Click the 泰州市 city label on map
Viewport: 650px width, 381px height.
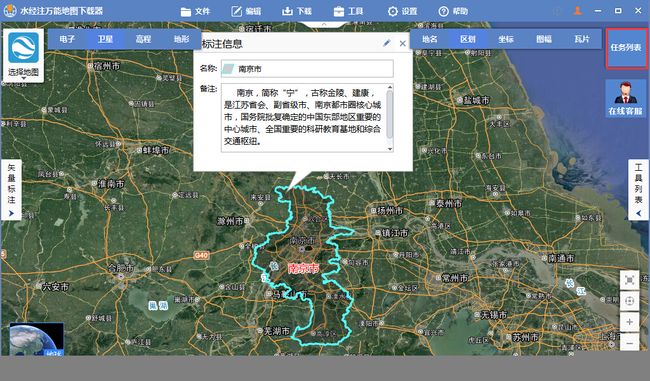coord(449,203)
